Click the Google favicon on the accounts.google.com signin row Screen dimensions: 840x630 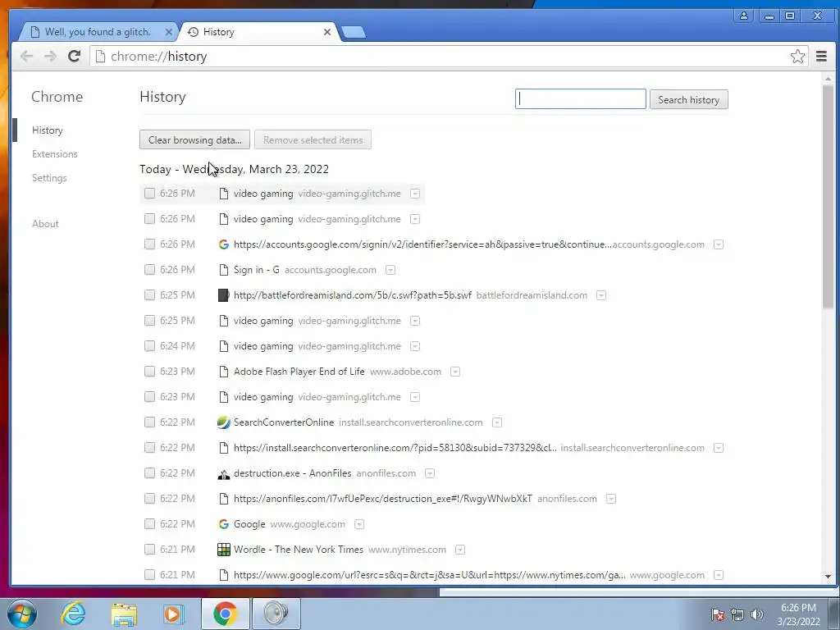point(224,244)
